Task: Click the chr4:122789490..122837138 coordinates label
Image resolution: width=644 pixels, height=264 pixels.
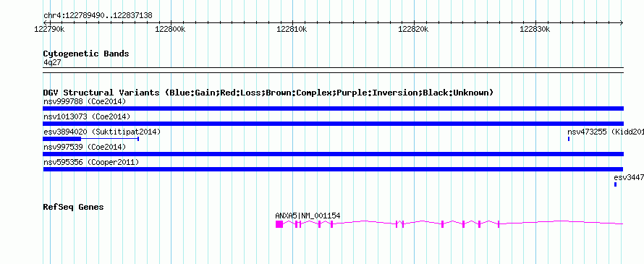Action: tap(98, 16)
